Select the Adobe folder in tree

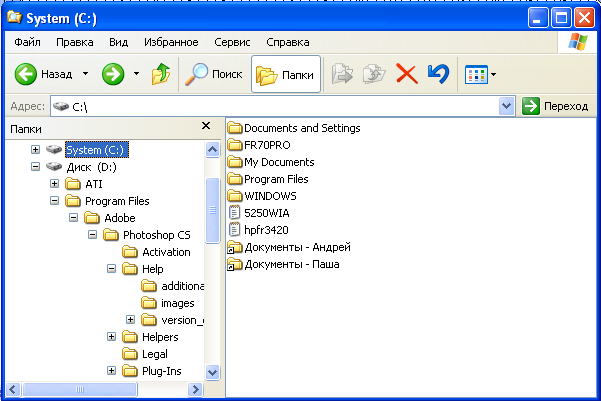pos(120,218)
